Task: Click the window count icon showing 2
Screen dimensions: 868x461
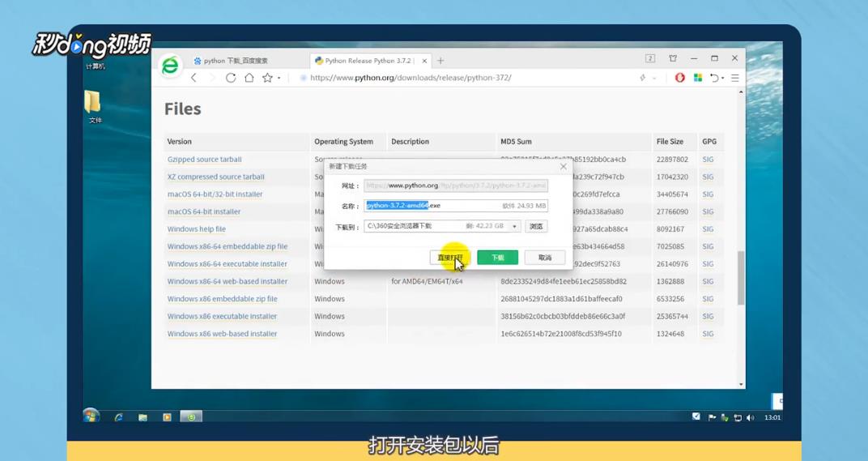Action: (650, 58)
